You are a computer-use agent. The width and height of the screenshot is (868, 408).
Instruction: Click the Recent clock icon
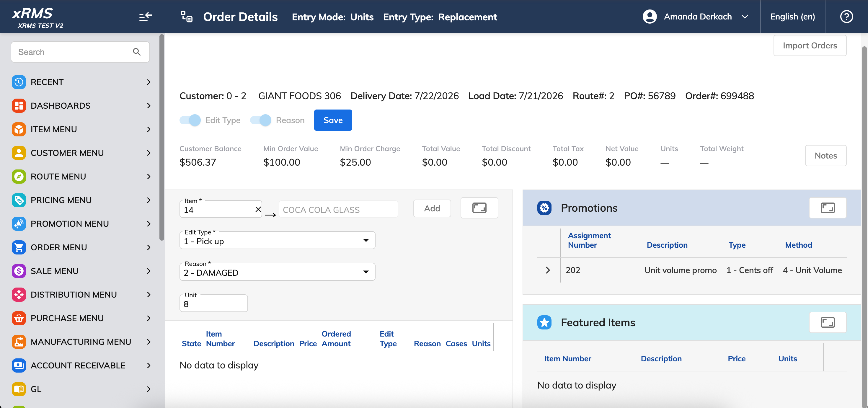click(x=19, y=82)
